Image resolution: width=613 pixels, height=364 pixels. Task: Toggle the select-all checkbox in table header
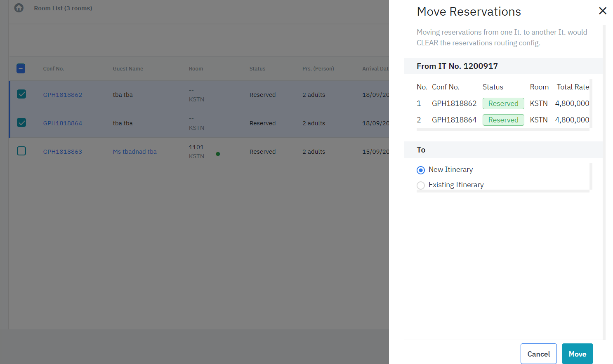[x=21, y=68]
